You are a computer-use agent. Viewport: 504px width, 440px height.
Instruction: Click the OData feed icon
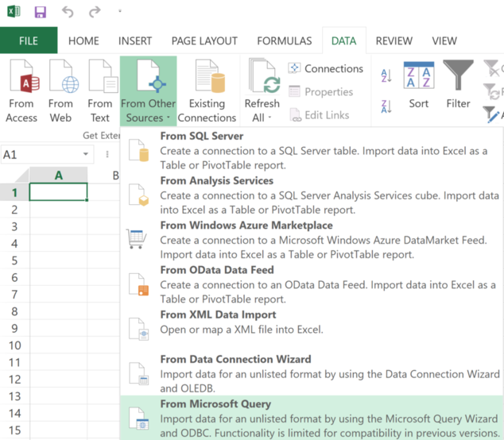point(139,284)
